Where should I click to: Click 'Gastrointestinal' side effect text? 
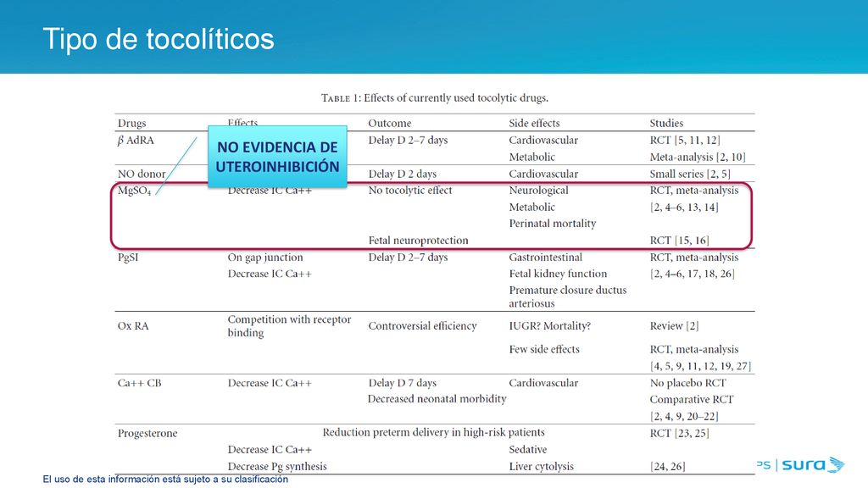coord(545,258)
